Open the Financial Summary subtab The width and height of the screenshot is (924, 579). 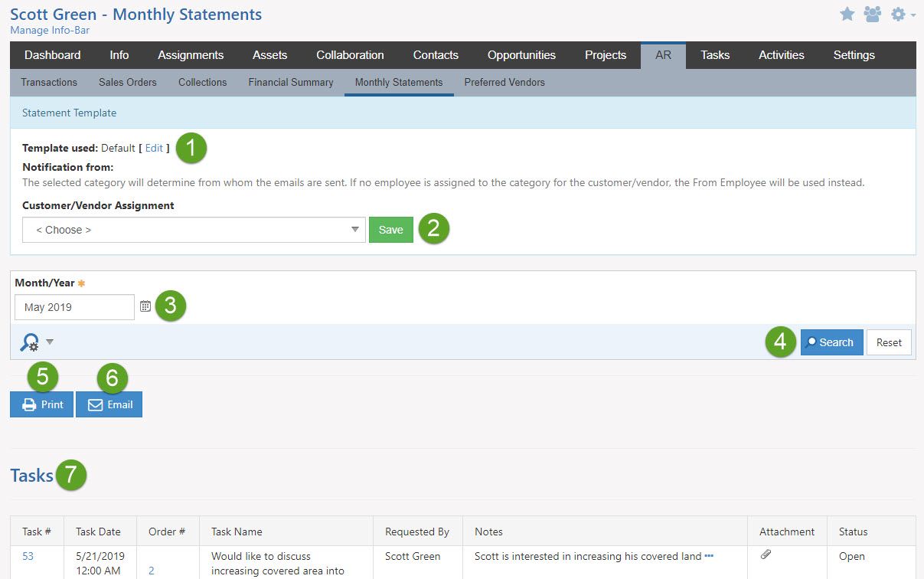[x=290, y=82]
